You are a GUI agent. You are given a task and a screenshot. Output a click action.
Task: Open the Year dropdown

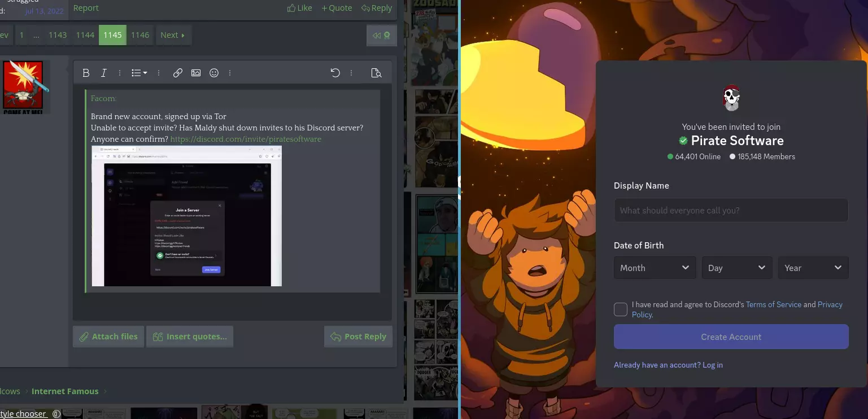[x=813, y=268]
